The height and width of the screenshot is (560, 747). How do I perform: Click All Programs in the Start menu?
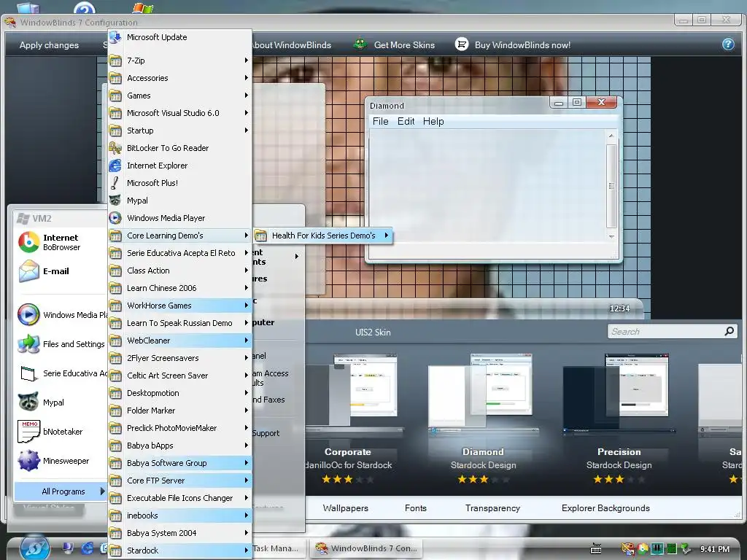(x=60, y=491)
